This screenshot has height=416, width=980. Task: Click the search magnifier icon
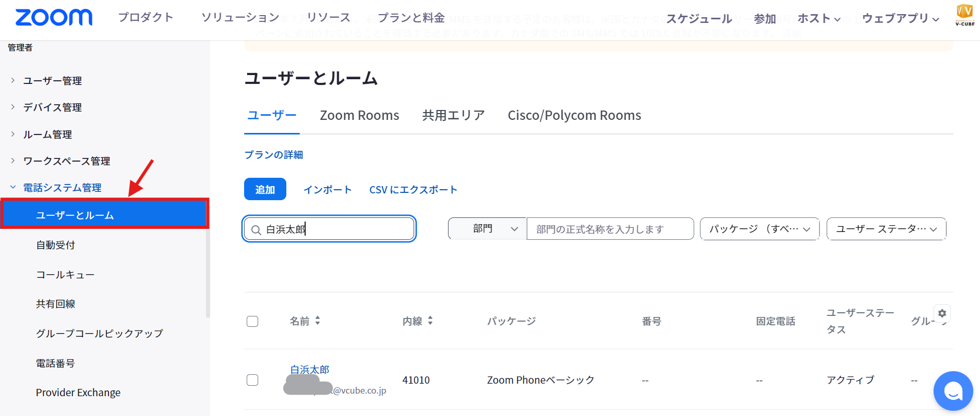click(256, 230)
